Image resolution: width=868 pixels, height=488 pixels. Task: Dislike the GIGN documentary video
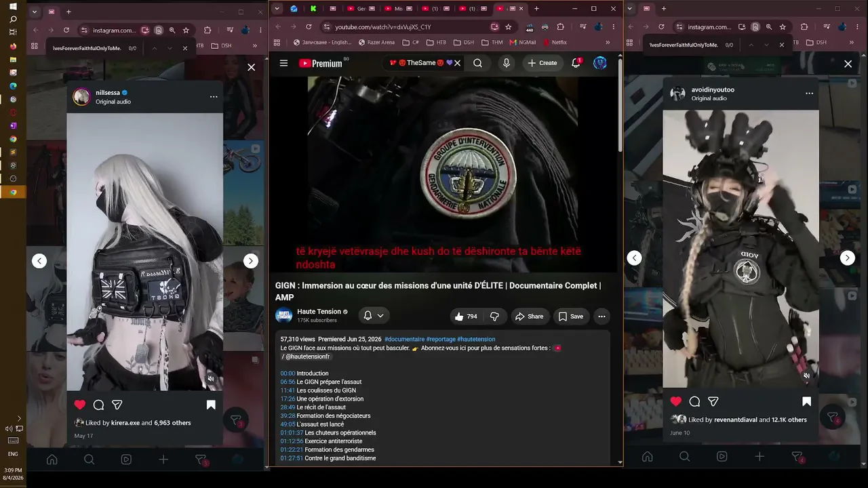pos(494,317)
